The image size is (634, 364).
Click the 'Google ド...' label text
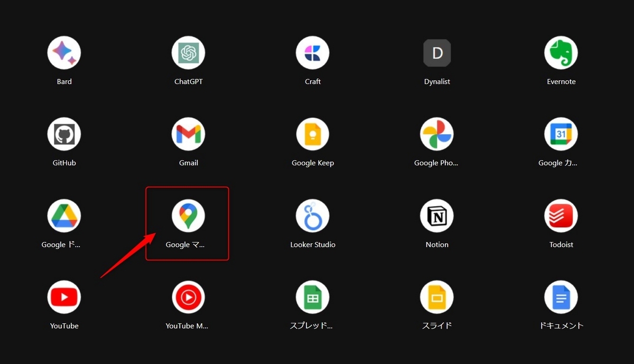point(61,245)
